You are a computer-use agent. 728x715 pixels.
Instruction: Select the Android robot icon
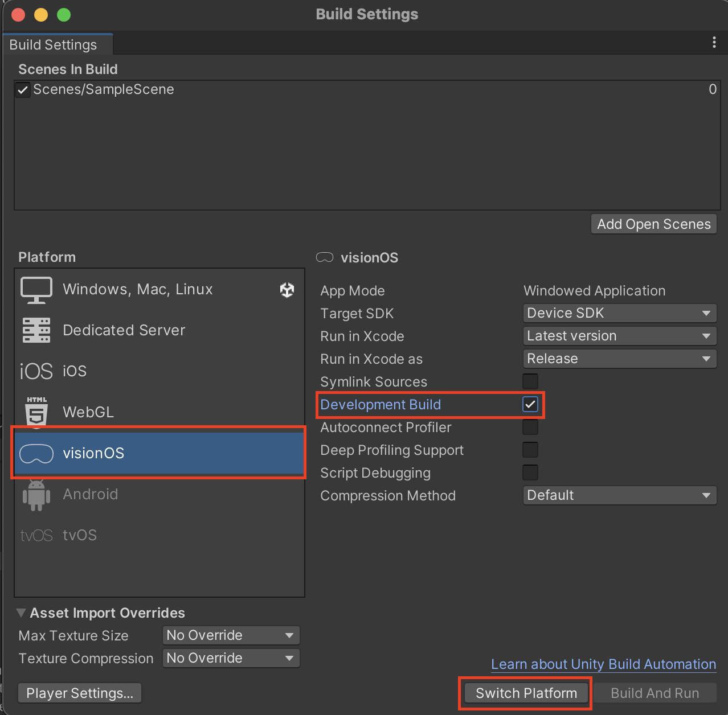coord(36,494)
